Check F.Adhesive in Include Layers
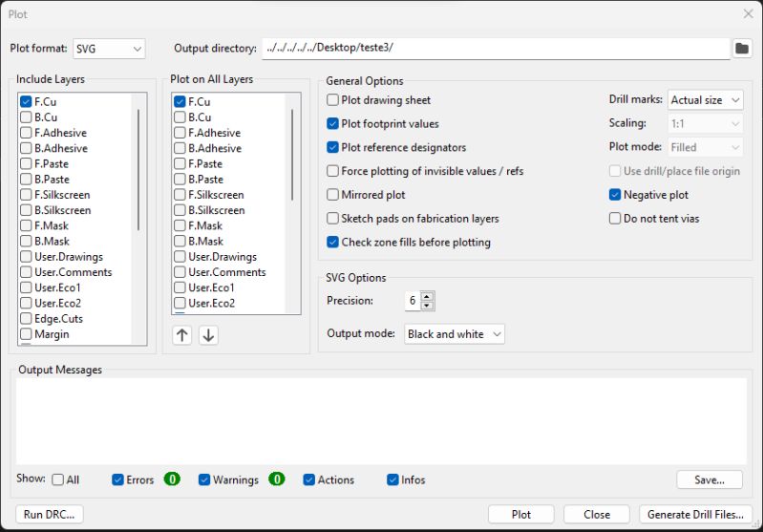Viewport: 763px width, 532px height. point(26,133)
